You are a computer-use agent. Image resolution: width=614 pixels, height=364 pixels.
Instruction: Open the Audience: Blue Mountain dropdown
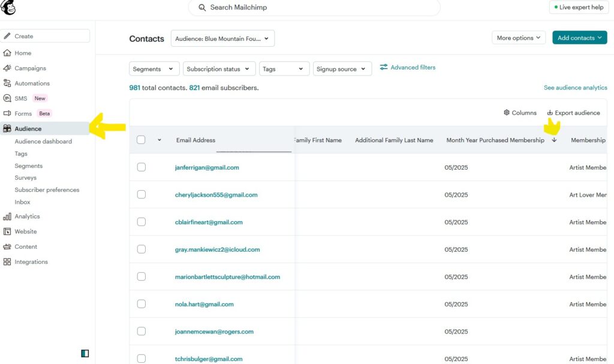(222, 38)
